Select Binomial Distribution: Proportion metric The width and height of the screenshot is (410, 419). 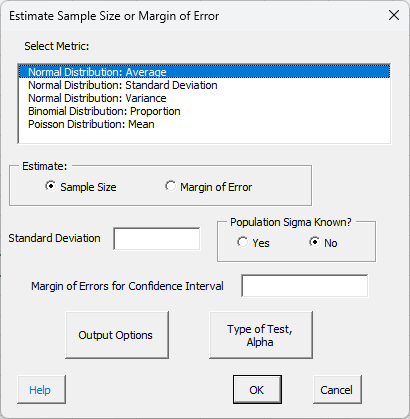(204, 111)
